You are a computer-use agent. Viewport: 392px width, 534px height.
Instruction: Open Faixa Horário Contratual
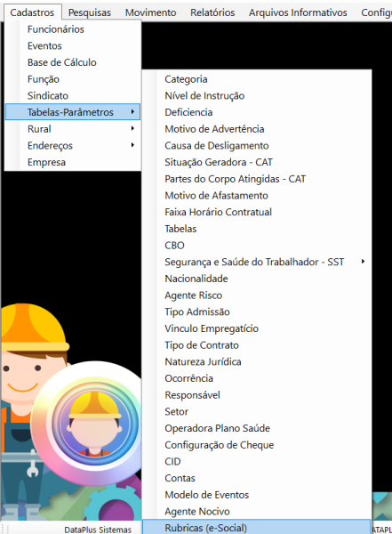coord(257,212)
